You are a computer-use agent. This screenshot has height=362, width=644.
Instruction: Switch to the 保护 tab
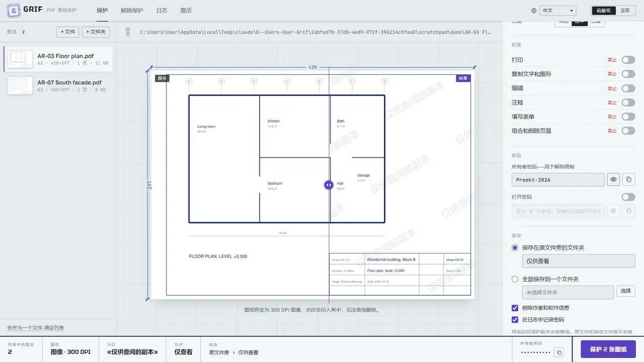(102, 11)
